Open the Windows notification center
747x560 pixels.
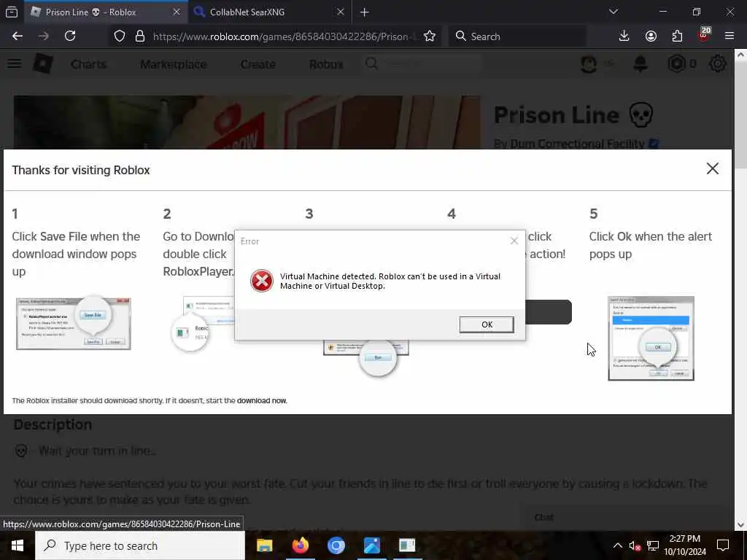click(723, 545)
